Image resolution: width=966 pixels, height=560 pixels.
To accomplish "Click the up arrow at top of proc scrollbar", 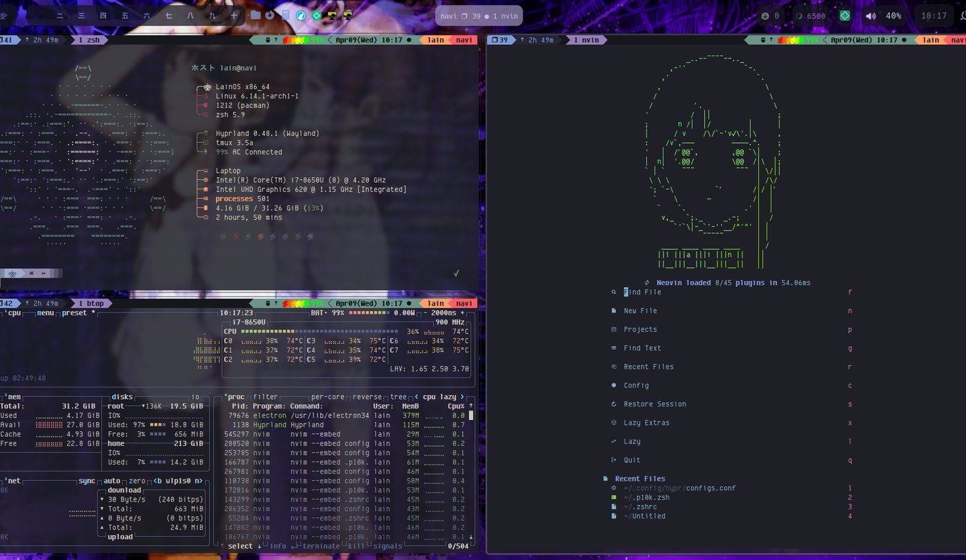I will pyautogui.click(x=471, y=406).
